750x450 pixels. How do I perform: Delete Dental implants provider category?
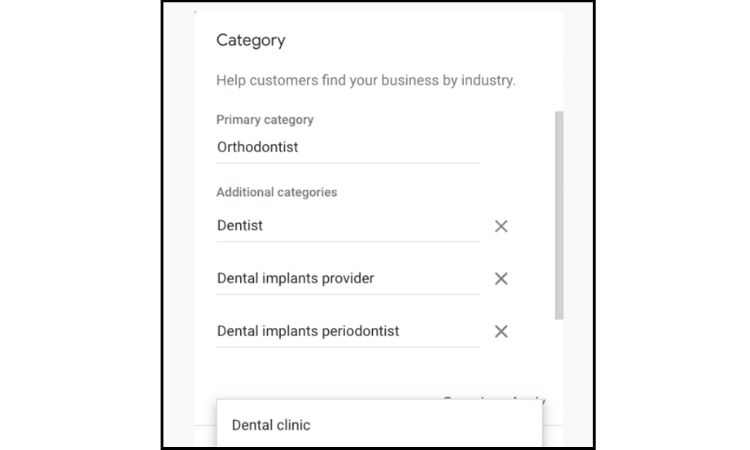pos(501,279)
